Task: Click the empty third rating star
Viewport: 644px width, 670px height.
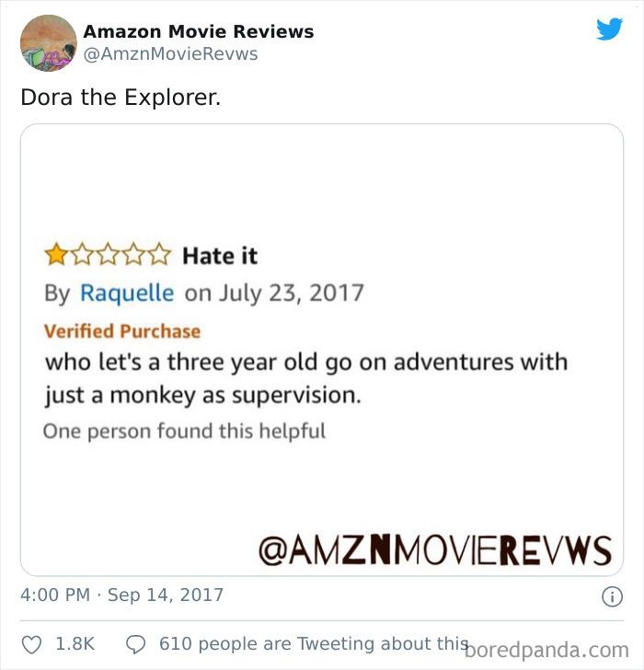Action: click(108, 255)
